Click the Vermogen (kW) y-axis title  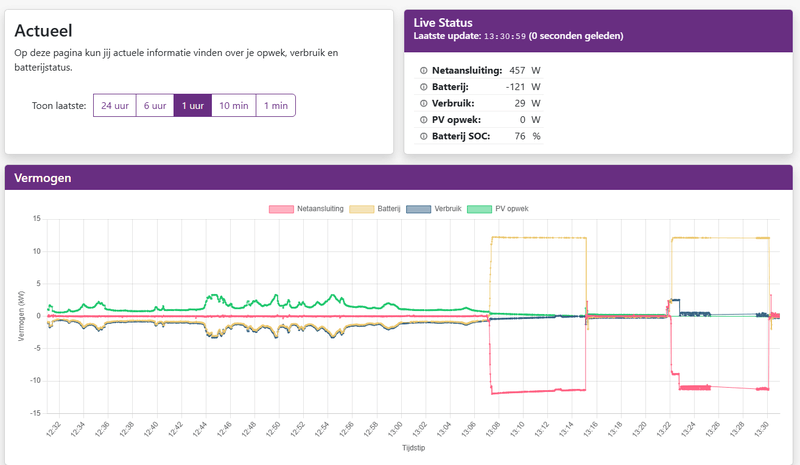coord(21,316)
